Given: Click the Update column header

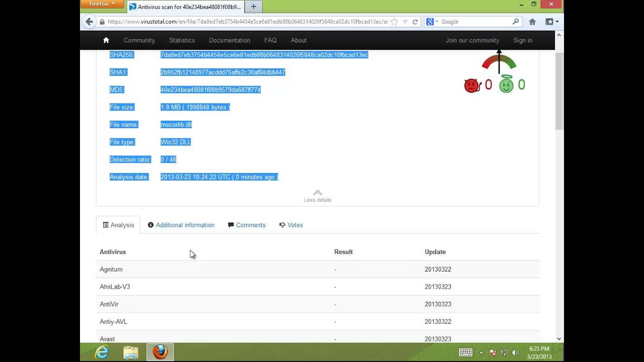Looking at the screenshot, I should coord(435,252).
